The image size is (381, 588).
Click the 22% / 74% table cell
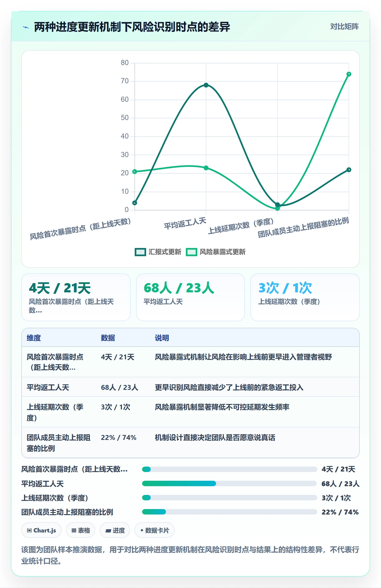click(x=119, y=437)
